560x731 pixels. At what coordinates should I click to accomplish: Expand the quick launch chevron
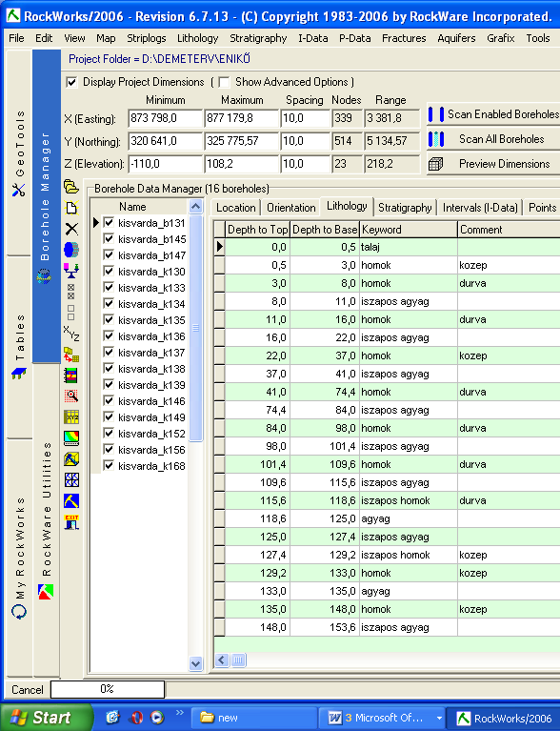[179, 713]
